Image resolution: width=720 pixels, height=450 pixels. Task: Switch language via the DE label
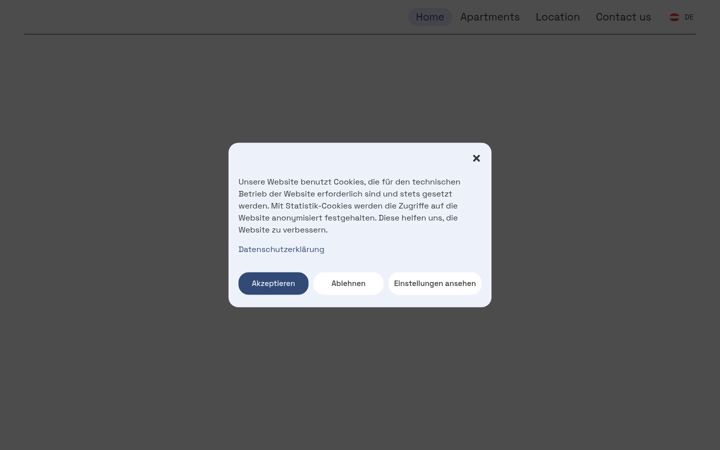[x=689, y=17]
